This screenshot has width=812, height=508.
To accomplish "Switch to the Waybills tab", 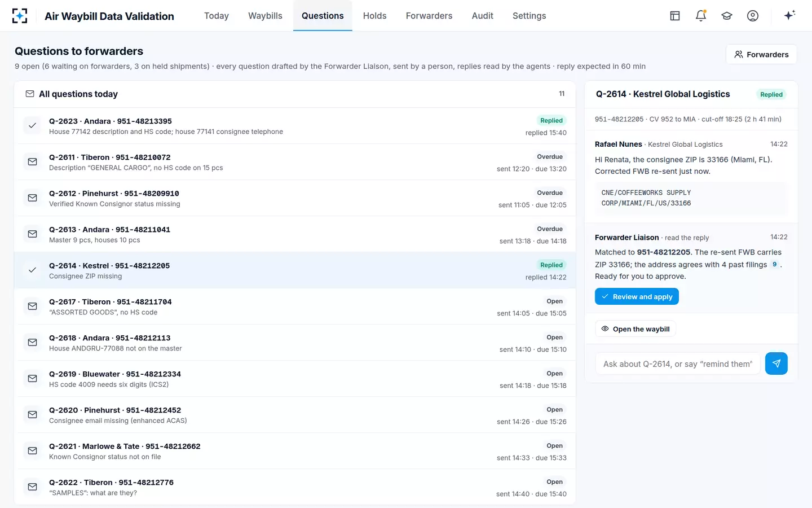I will point(265,16).
